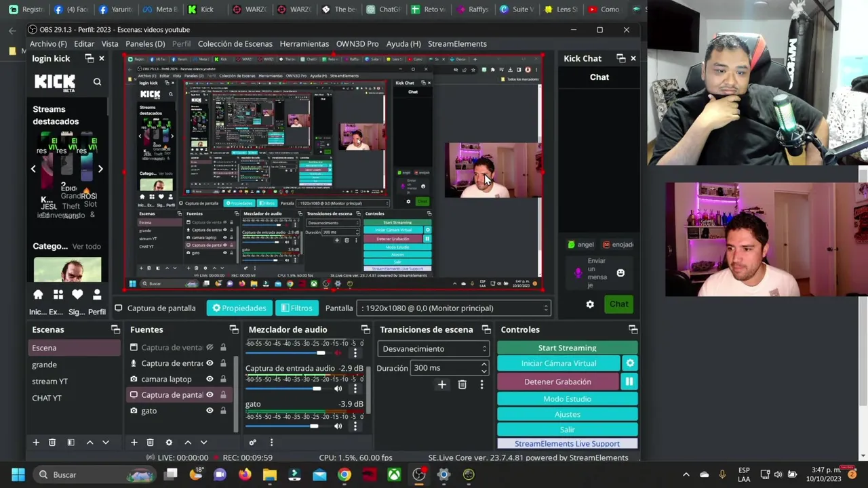Undock the Controles panel
Viewport: 868px width, 488px height.
[633, 329]
